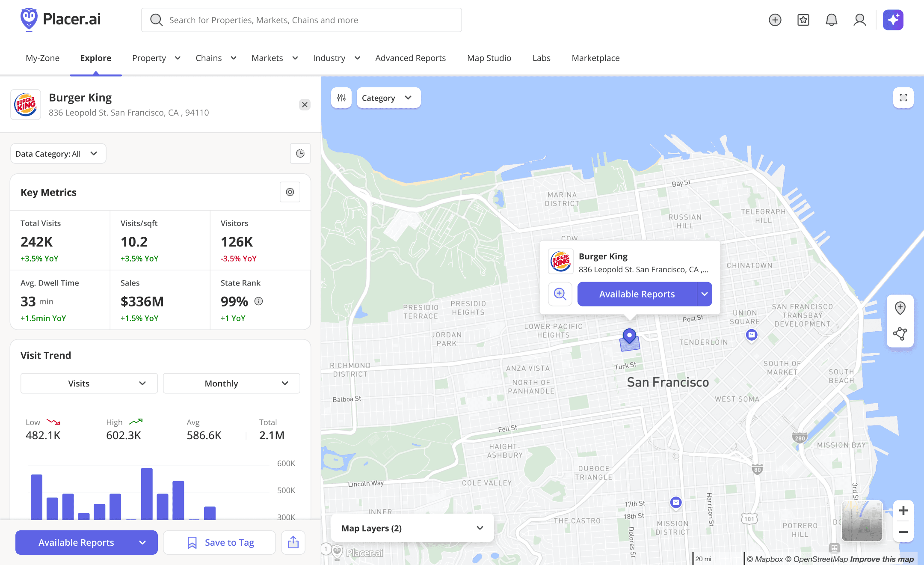Viewport: 924px width, 565px height.
Task: Close the Burger King property panel
Action: pyautogui.click(x=305, y=104)
